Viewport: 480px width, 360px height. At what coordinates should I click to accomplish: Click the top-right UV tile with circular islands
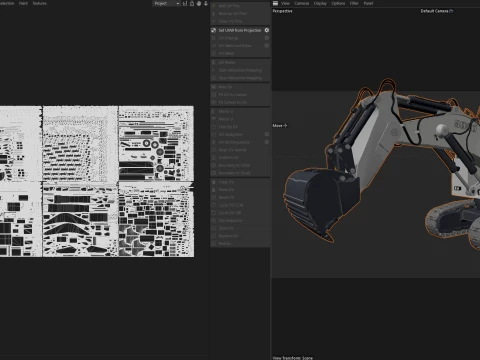pyautogui.click(x=156, y=144)
